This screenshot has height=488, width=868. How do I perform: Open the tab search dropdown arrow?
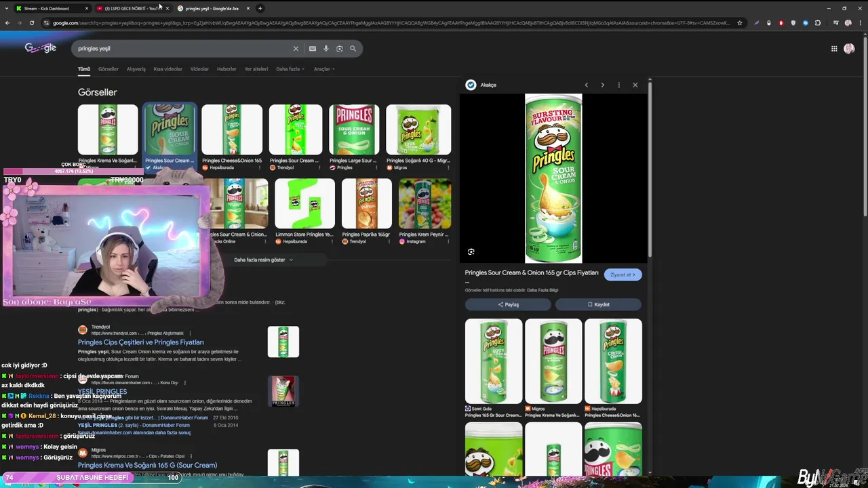(7, 8)
